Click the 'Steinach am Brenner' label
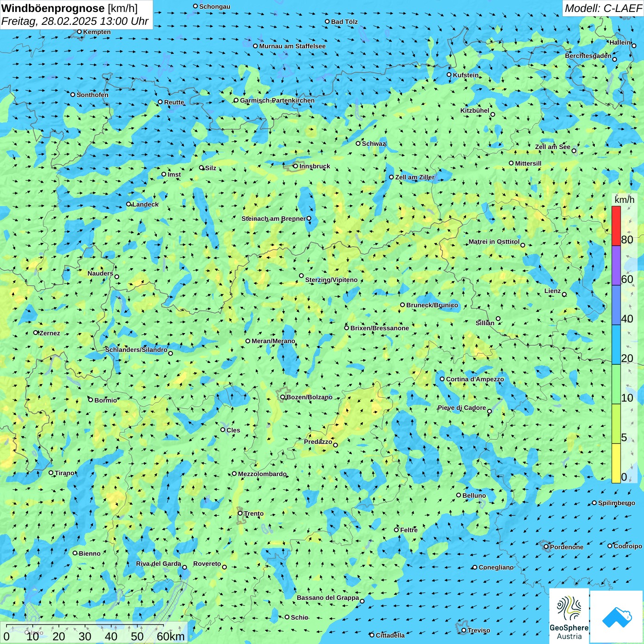The image size is (644, 644). 273,218
